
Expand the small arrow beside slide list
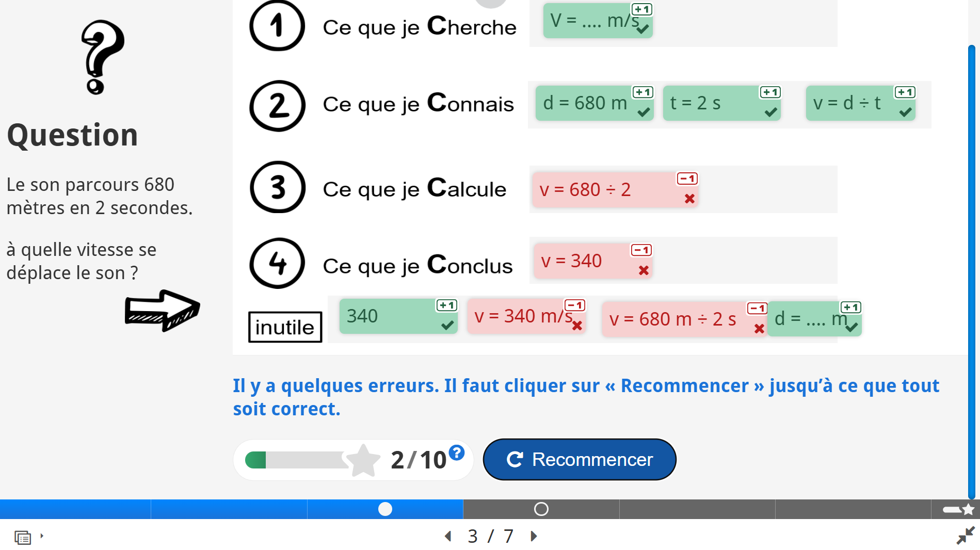[x=42, y=536]
